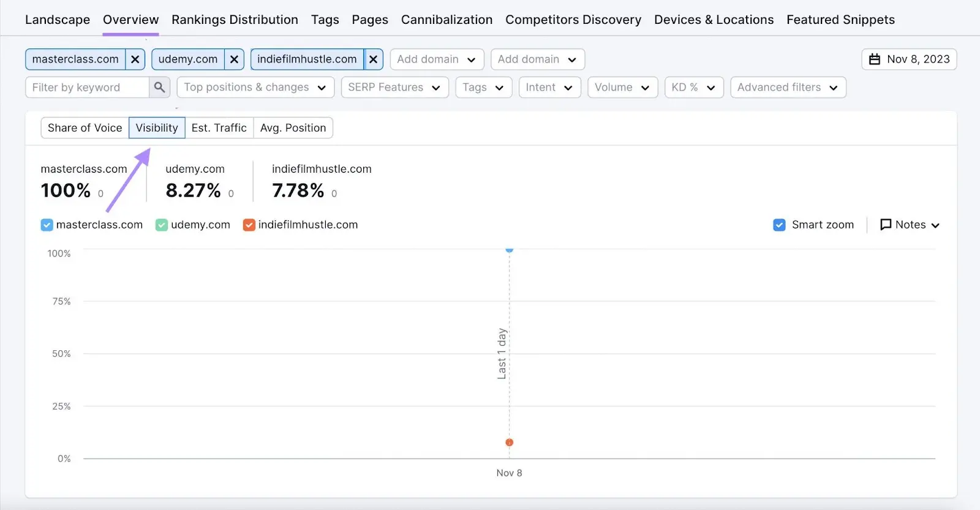Click the masterclass.com domain chip
The width and height of the screenshot is (980, 510).
pyautogui.click(x=75, y=59)
